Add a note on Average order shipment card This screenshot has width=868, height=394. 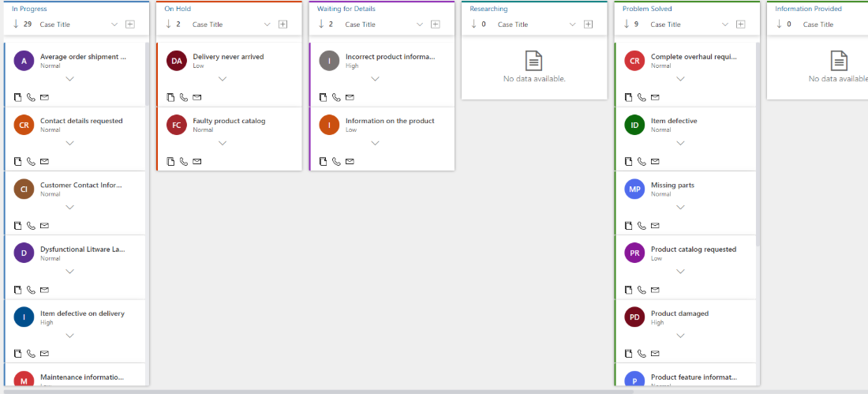(x=17, y=98)
